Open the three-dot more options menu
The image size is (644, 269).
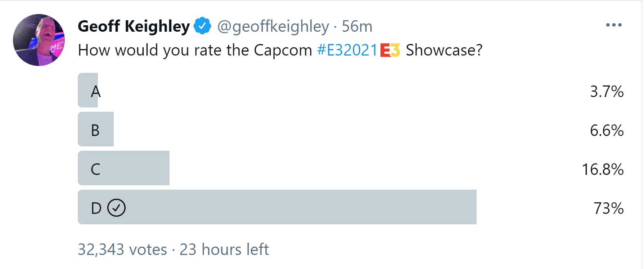click(x=614, y=25)
